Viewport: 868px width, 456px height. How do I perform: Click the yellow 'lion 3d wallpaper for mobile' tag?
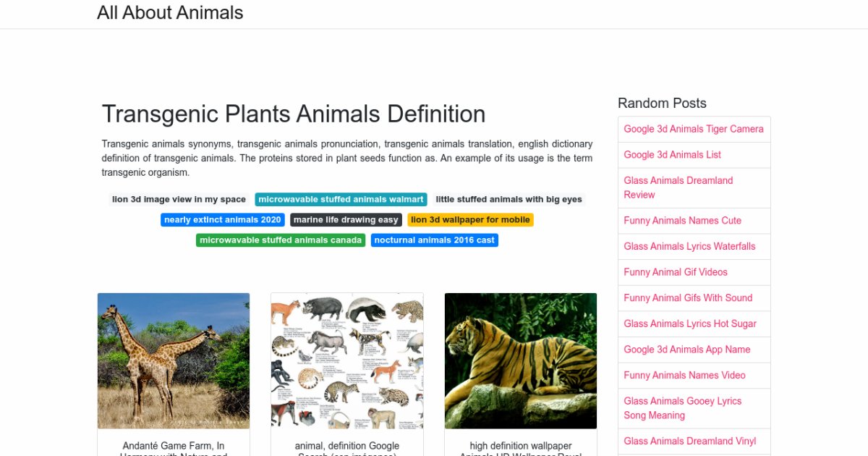point(470,220)
